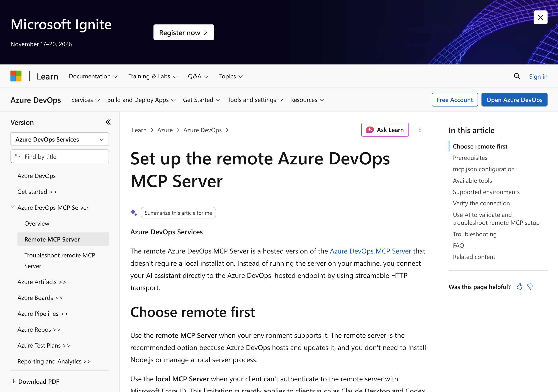
Task: Open the Training & Labs menu
Action: click(153, 76)
